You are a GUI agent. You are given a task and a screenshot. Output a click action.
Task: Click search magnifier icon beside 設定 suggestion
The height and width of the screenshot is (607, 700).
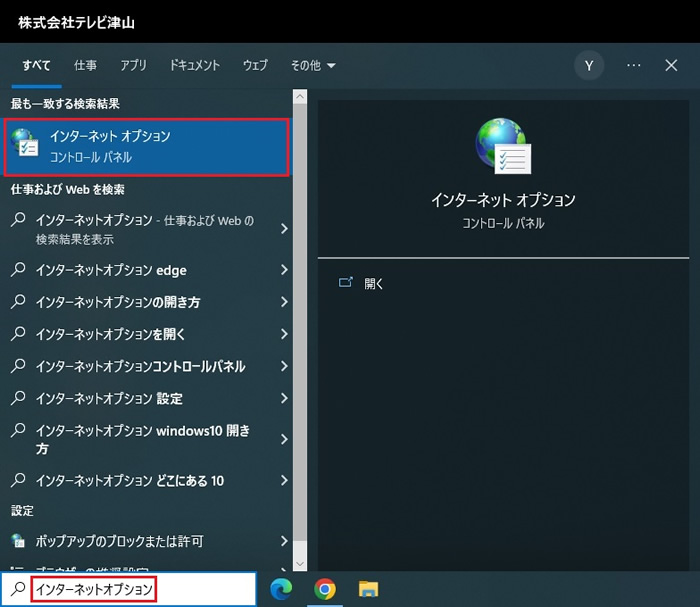click(x=18, y=398)
